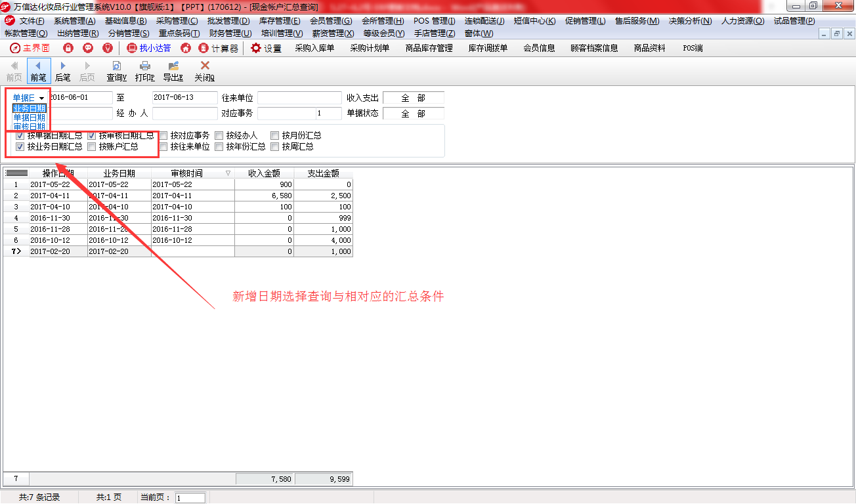Open the 单据日期 date type dropdown arrow
The image size is (856, 504).
[42, 98]
